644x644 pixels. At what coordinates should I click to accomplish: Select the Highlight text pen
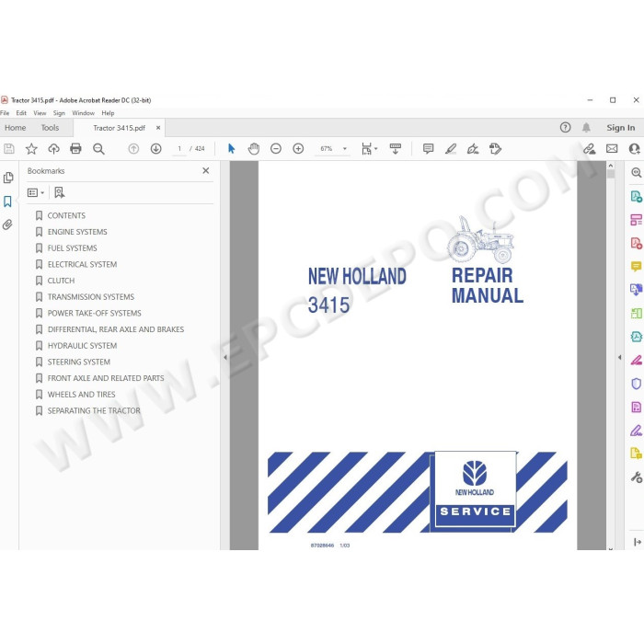(x=451, y=149)
